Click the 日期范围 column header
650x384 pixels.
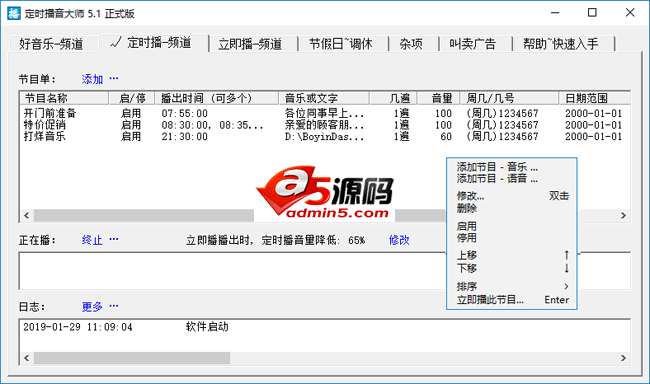(x=594, y=98)
